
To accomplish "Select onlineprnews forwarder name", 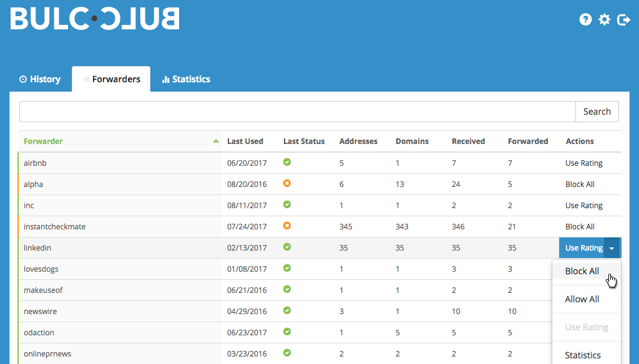I will [47, 354].
